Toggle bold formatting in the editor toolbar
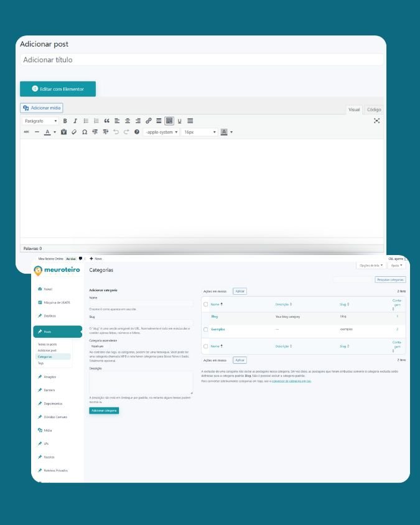 click(x=65, y=121)
